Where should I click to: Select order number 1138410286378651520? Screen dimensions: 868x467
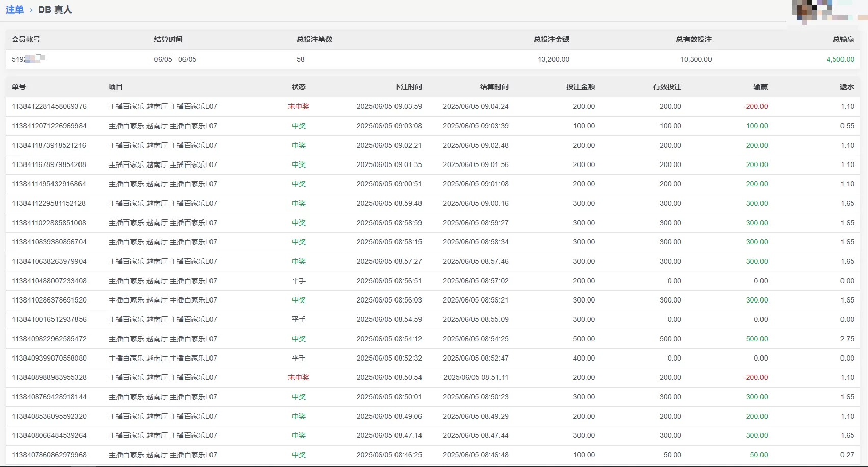(49, 300)
